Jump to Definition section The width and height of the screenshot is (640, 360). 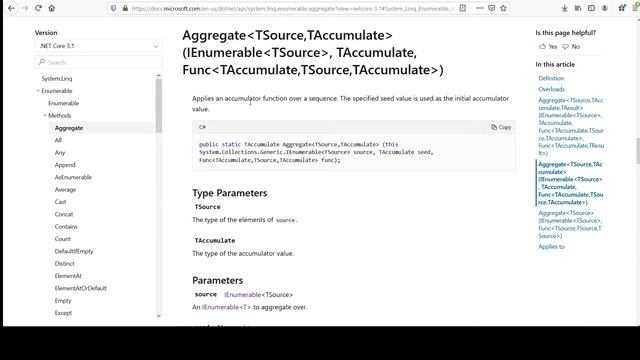click(551, 78)
